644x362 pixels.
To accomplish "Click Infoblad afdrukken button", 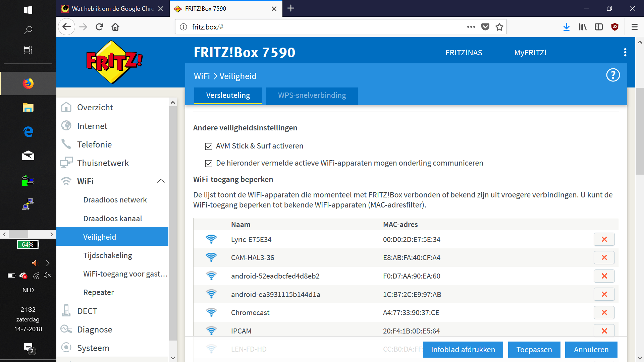I will [x=463, y=350].
